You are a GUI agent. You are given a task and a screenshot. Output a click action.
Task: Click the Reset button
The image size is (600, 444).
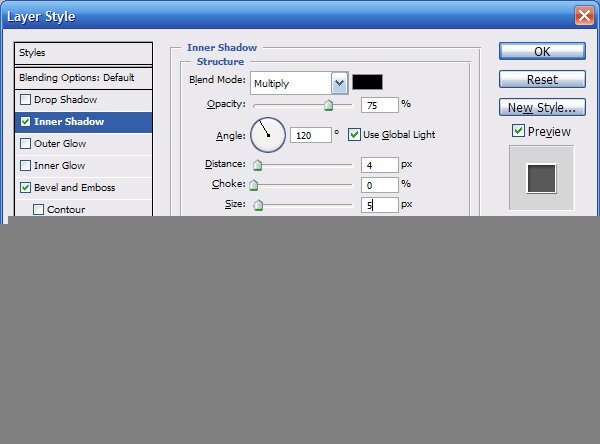click(542, 79)
